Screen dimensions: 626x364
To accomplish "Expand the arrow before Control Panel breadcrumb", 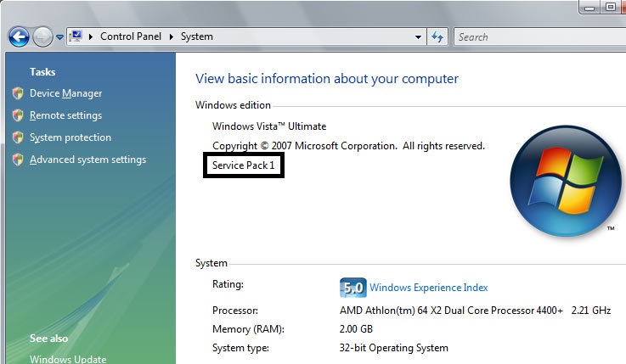I will [x=92, y=37].
